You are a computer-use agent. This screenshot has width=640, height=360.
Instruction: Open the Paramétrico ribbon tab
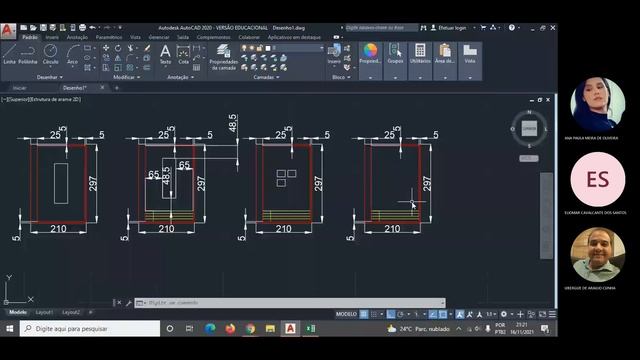[x=109, y=37]
